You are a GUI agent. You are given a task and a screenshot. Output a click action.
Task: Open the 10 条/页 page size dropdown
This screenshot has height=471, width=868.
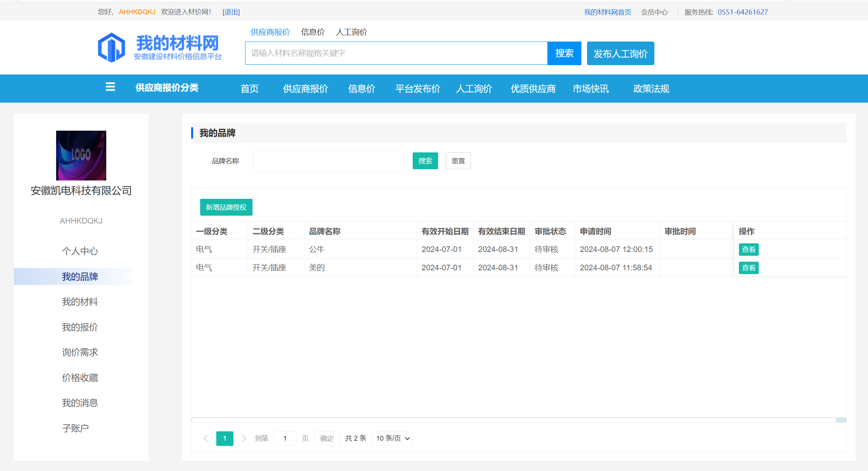392,438
